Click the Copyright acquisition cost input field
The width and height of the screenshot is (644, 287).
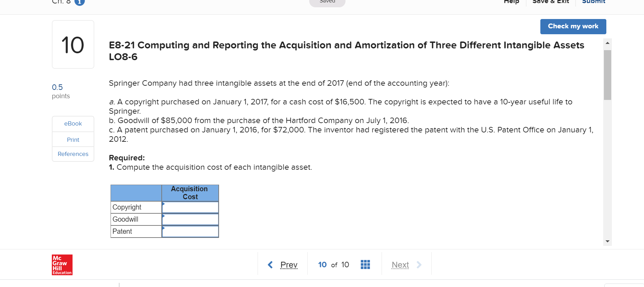(x=190, y=207)
